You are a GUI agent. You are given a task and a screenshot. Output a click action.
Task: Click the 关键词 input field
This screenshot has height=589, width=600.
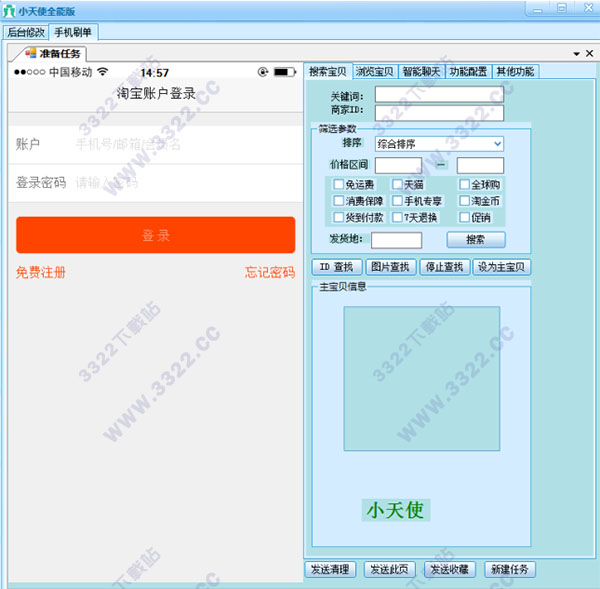click(439, 94)
